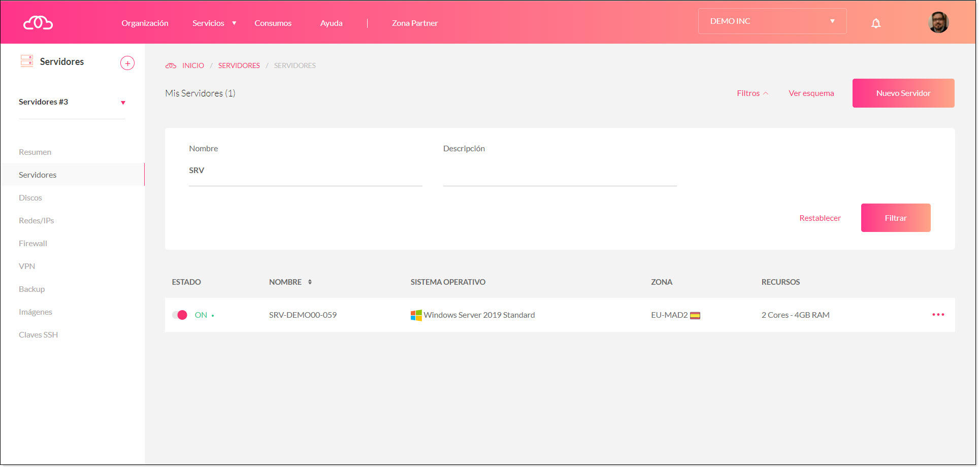Click the Nuevo Servidor button
Viewport: 980px width, 469px height.
pyautogui.click(x=903, y=93)
